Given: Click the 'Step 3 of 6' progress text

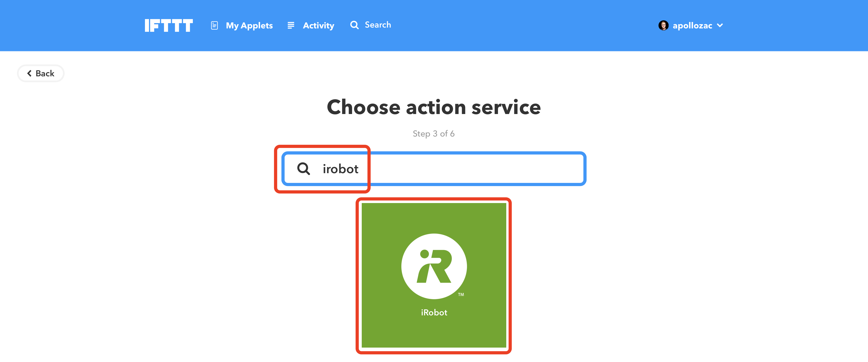Looking at the screenshot, I should click(434, 134).
